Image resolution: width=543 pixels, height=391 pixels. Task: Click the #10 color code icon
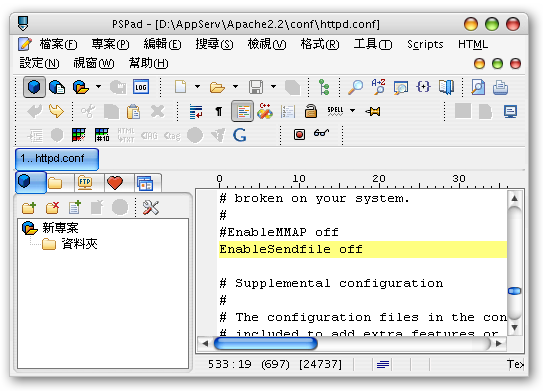[102, 135]
